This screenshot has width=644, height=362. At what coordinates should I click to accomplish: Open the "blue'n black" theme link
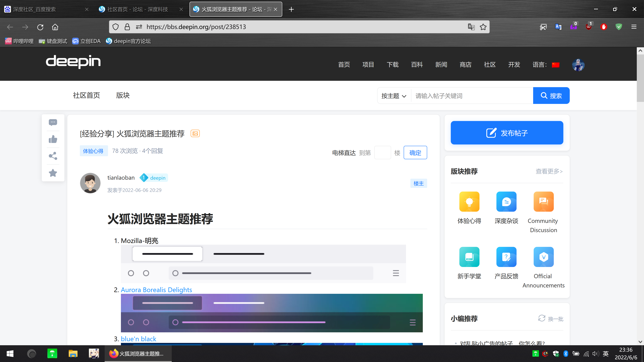tap(138, 339)
